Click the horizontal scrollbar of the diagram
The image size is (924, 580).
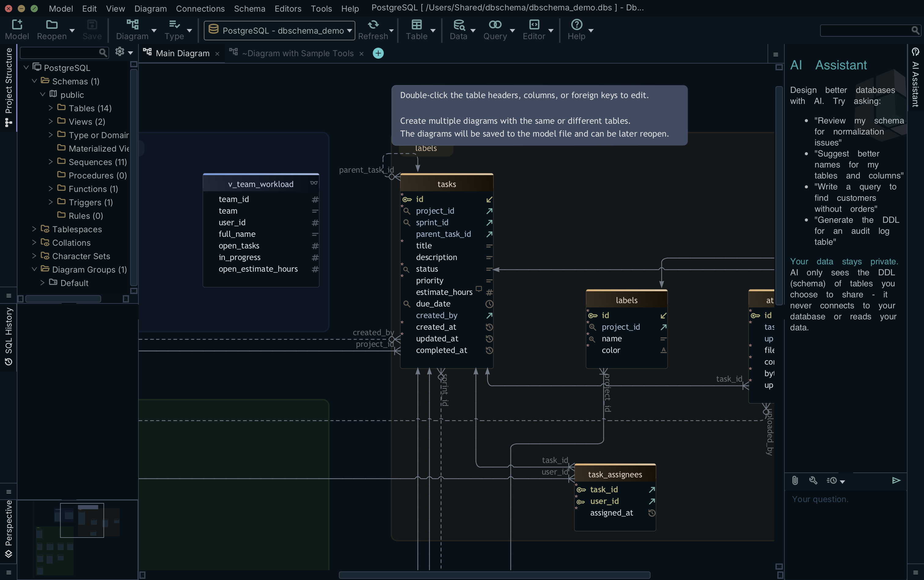494,574
